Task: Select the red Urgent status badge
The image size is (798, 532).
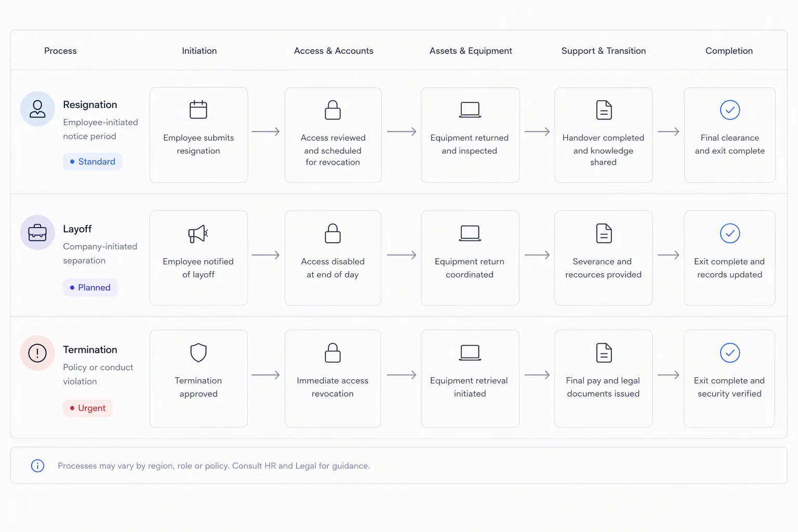Action: point(88,408)
